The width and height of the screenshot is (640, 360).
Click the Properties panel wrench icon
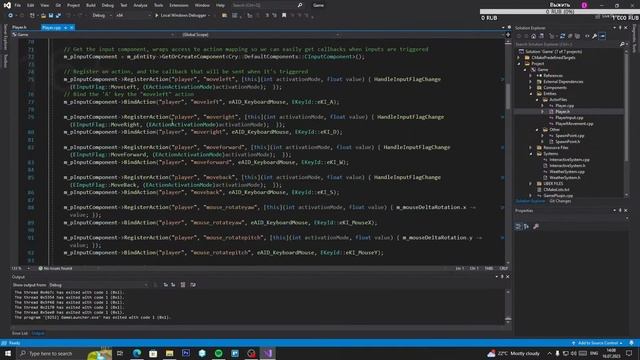[x=536, y=227]
